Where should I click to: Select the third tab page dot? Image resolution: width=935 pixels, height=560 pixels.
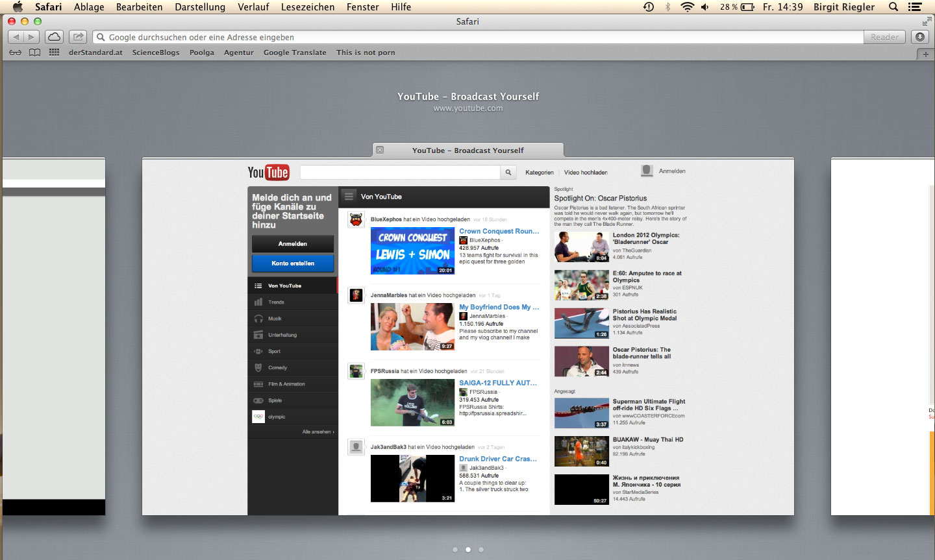tap(481, 549)
